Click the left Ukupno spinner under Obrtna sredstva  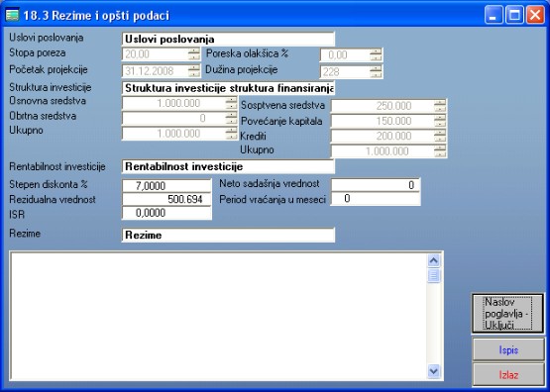(x=231, y=133)
